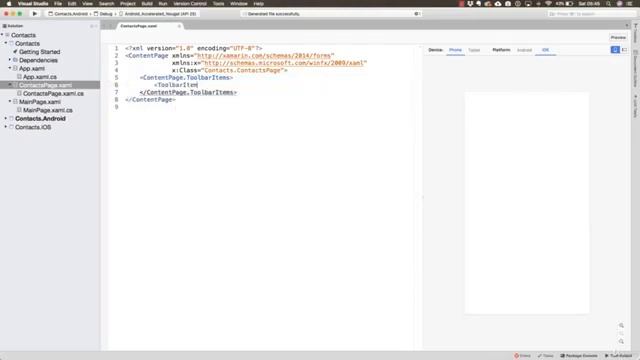Open the Tasks pad in status bar
The height and width of the screenshot is (360, 640).
tap(546, 356)
